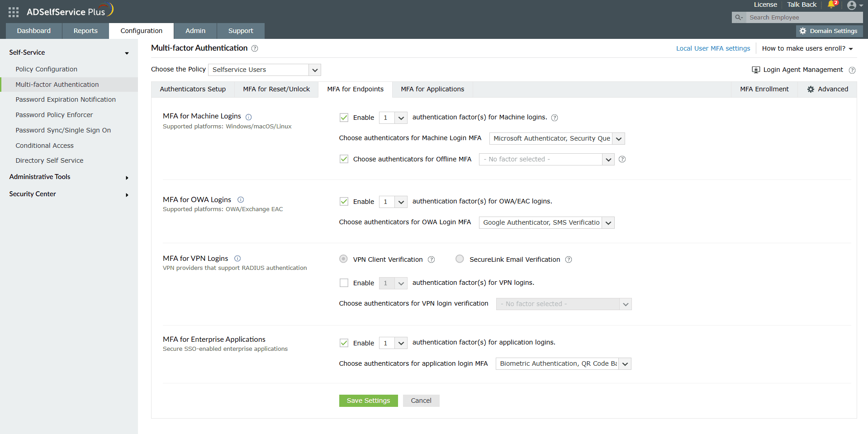Click info icon next to MFA for Machine Logins

tap(248, 117)
